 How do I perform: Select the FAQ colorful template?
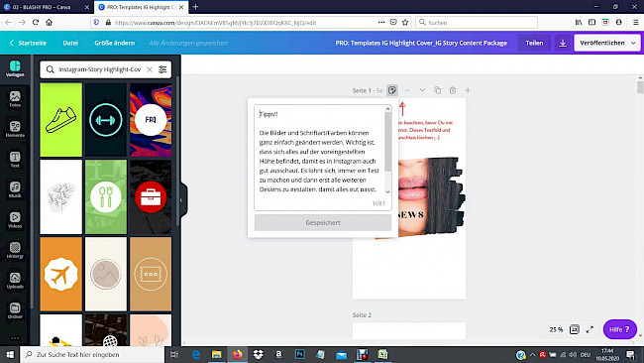pos(151,120)
